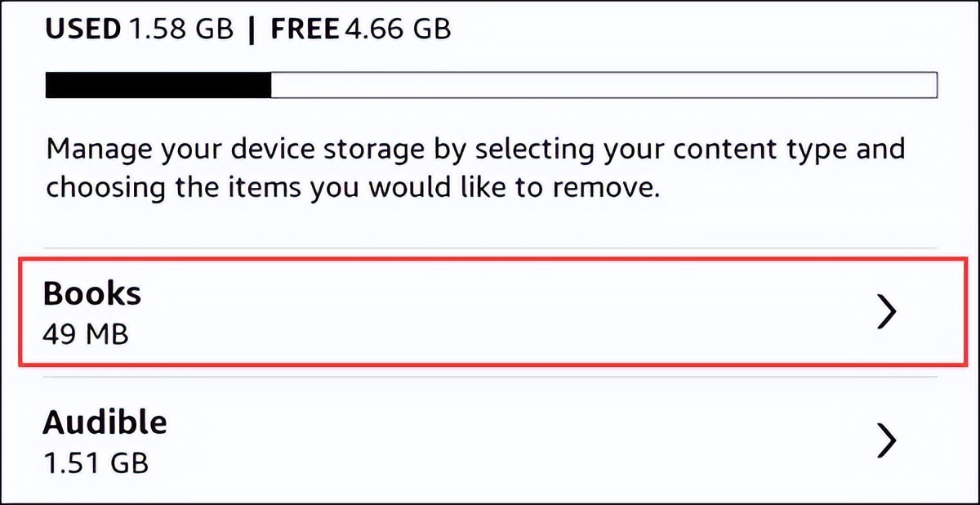The image size is (980, 505).
Task: Click the Audible label text
Action: 105,422
